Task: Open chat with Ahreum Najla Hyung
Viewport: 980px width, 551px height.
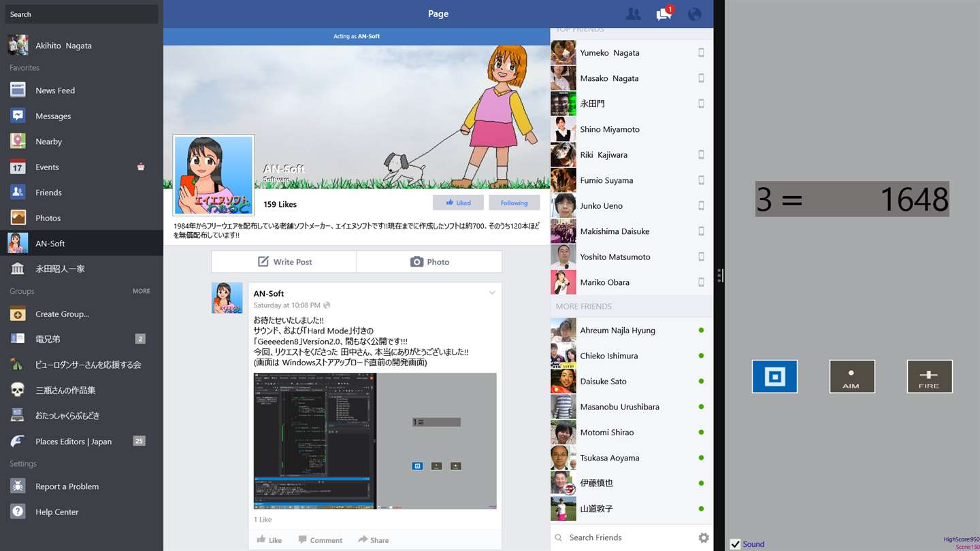Action: tap(632, 331)
